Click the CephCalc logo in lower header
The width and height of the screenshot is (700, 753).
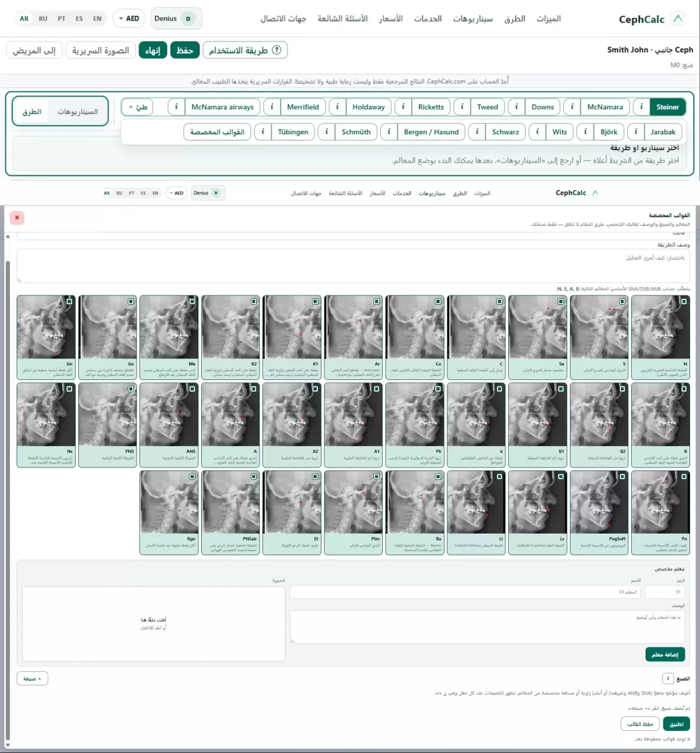coord(577,193)
